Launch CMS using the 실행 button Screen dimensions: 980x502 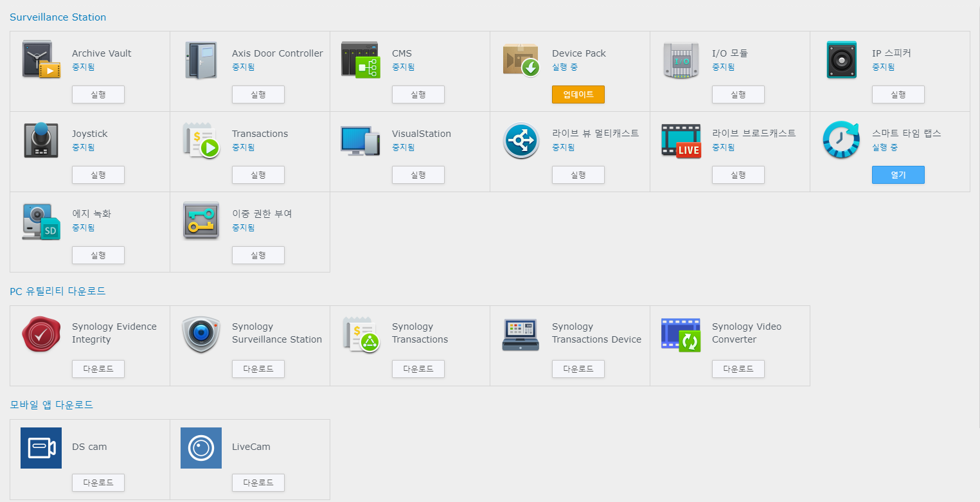pyautogui.click(x=418, y=94)
